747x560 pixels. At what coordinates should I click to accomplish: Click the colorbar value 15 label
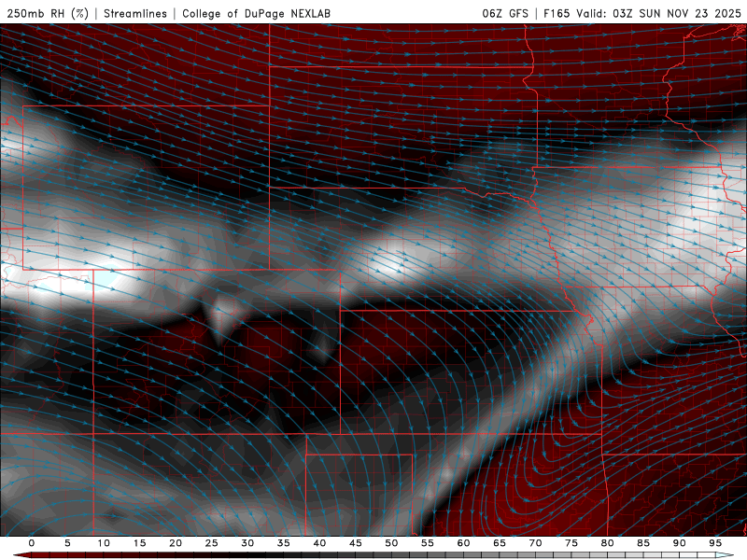click(x=139, y=543)
